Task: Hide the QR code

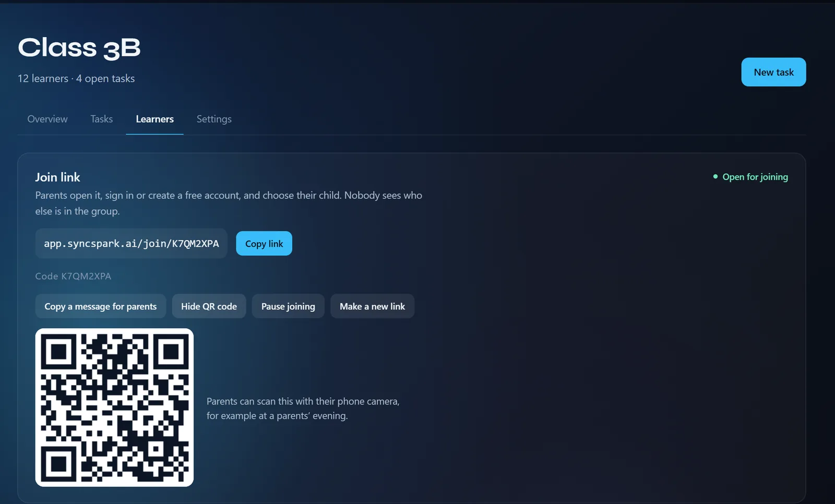Action: [209, 306]
